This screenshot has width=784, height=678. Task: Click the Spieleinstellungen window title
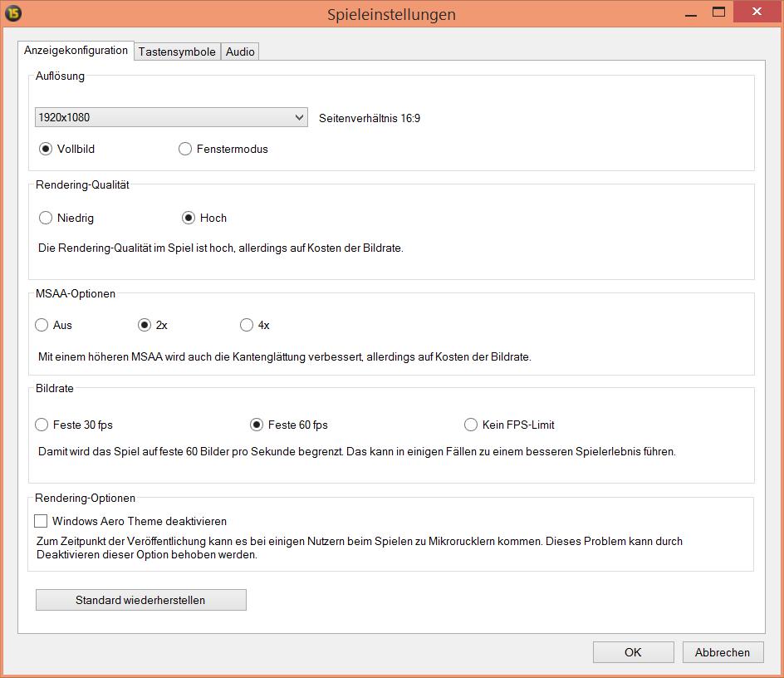391,14
